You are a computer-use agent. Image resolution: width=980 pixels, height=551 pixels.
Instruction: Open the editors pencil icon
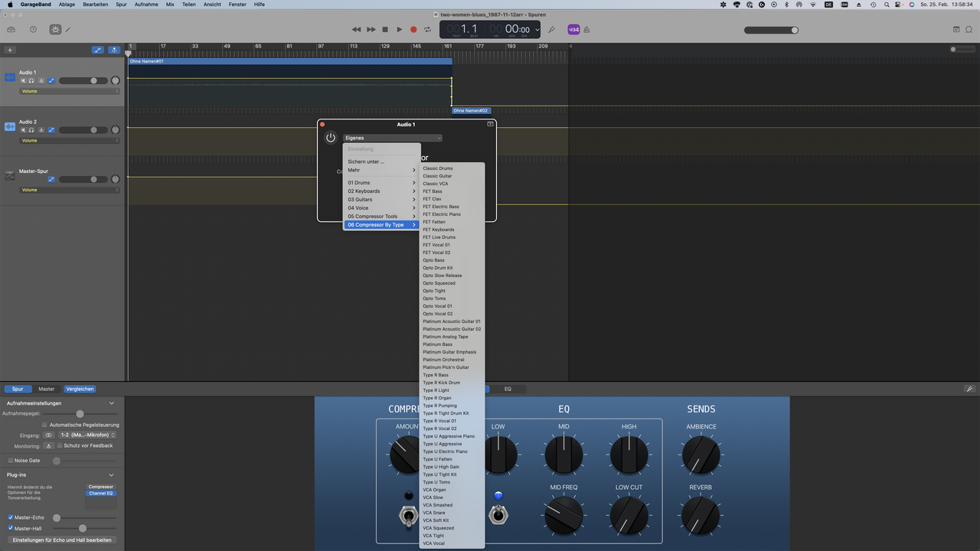click(x=68, y=30)
